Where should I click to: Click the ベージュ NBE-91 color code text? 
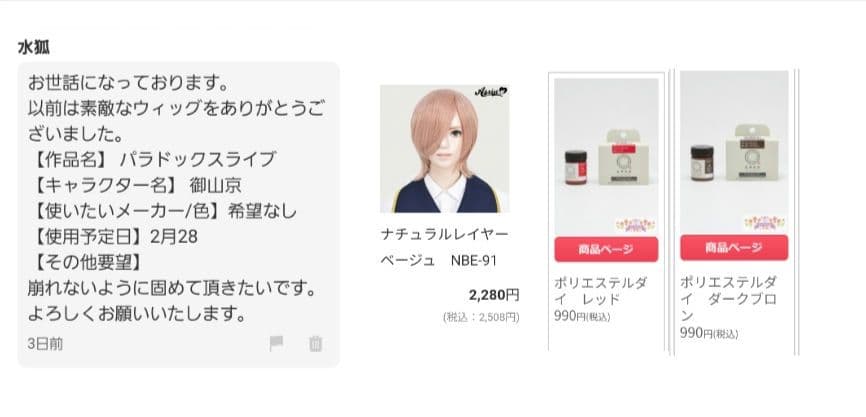pos(439,261)
